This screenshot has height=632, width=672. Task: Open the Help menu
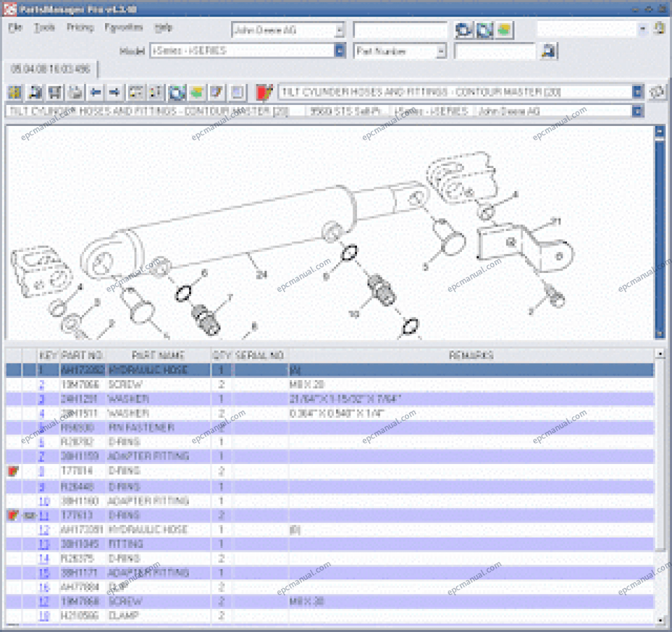coord(163,28)
